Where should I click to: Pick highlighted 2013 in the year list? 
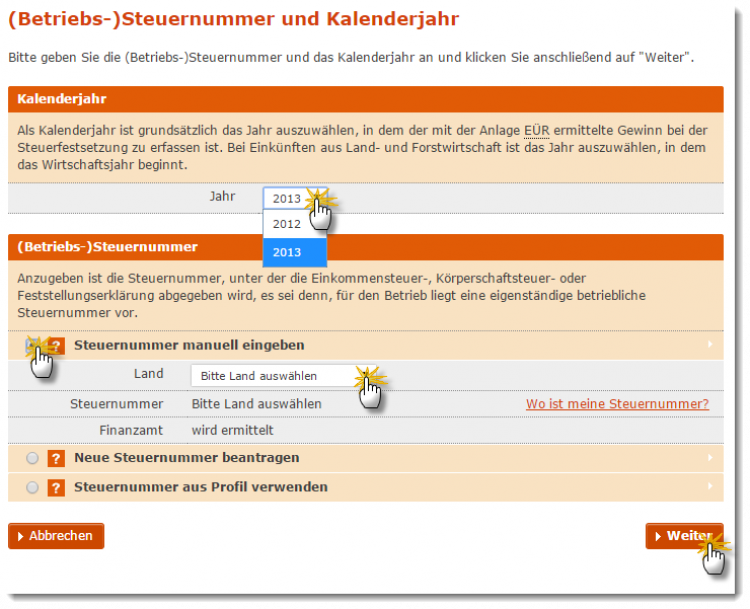coord(287,252)
